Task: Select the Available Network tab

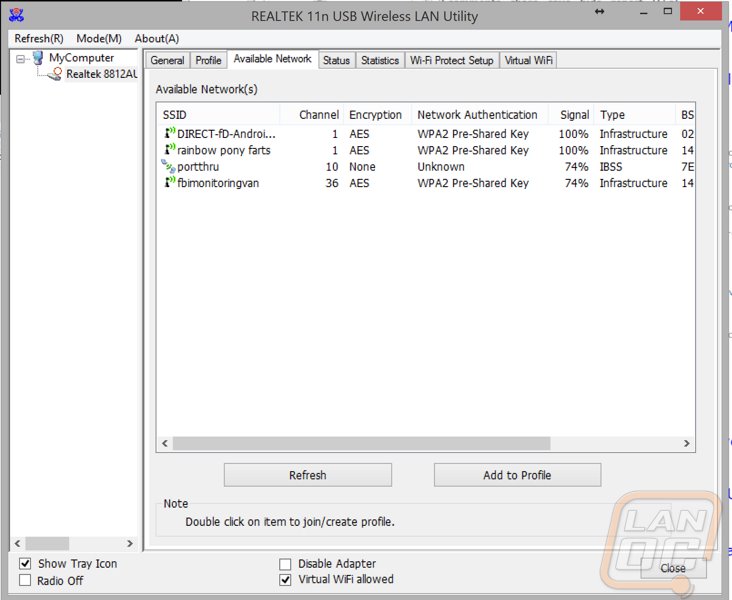Action: coord(273,59)
